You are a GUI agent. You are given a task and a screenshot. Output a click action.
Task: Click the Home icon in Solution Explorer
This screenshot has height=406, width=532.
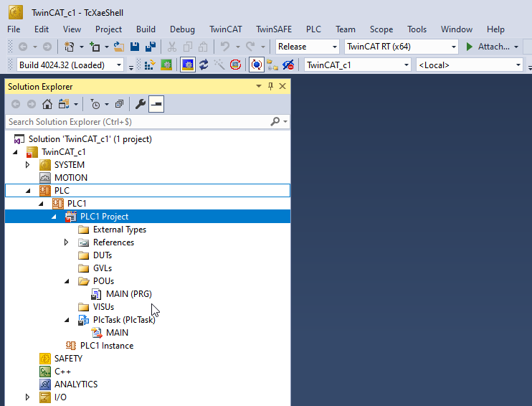point(47,104)
